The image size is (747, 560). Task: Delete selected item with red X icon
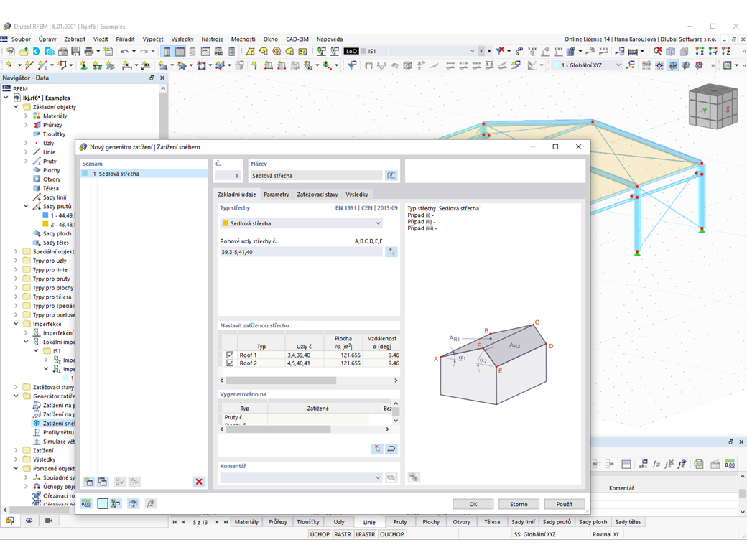[199, 482]
